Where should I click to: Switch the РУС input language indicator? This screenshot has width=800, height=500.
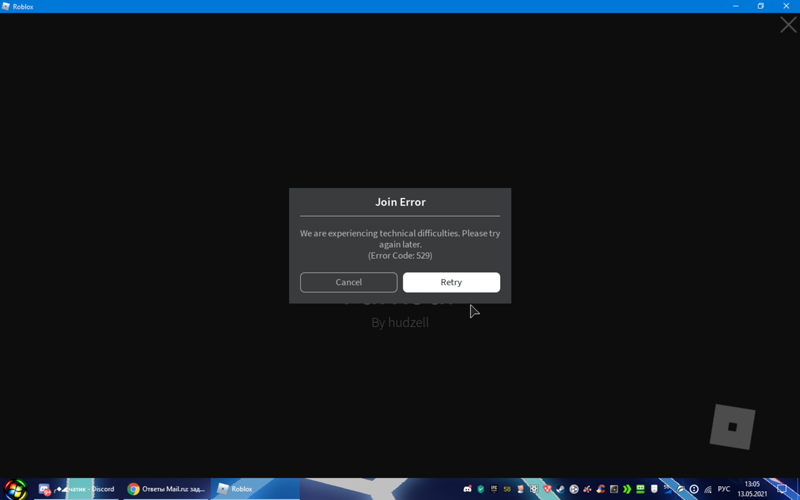(723, 489)
